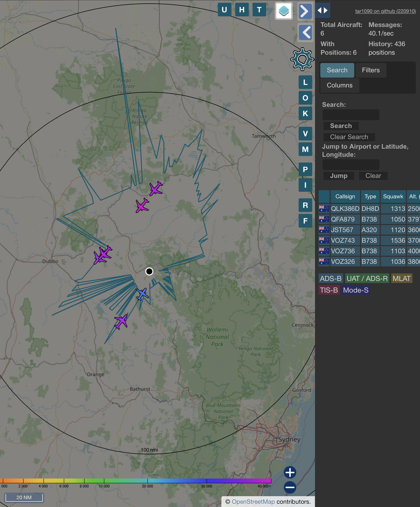Click the receiver location marker dot
The height and width of the screenshot is (507, 420).
149,271
